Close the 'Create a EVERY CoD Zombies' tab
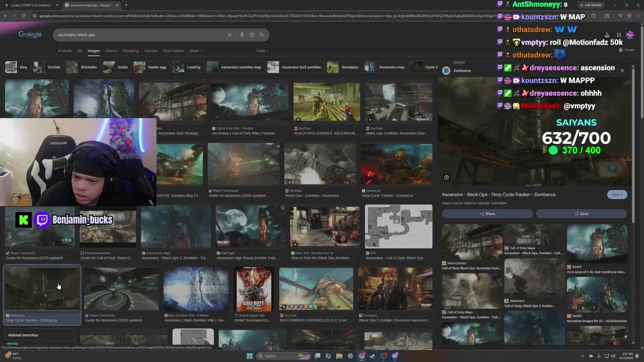Viewport: 644px width, 362px height. [x=56, y=5]
